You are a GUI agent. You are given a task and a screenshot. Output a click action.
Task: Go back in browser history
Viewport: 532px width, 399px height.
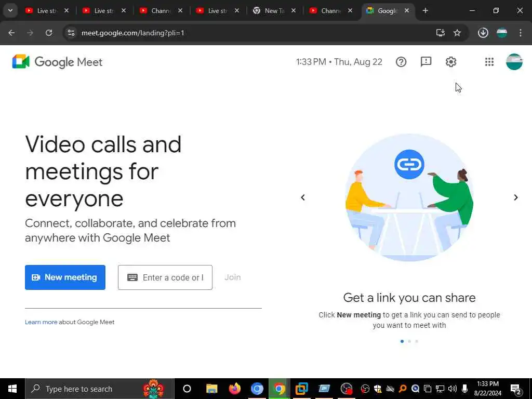[x=11, y=33]
